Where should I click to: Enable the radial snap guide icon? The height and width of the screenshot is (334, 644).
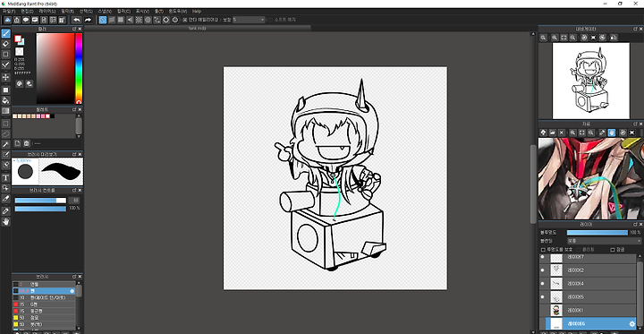click(139, 20)
